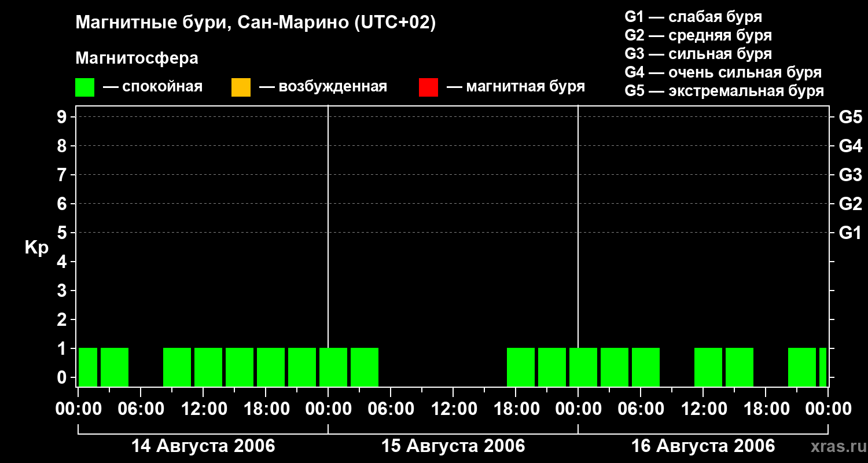
Task: Click the '— спокойная' legend label
Action: coord(153,87)
